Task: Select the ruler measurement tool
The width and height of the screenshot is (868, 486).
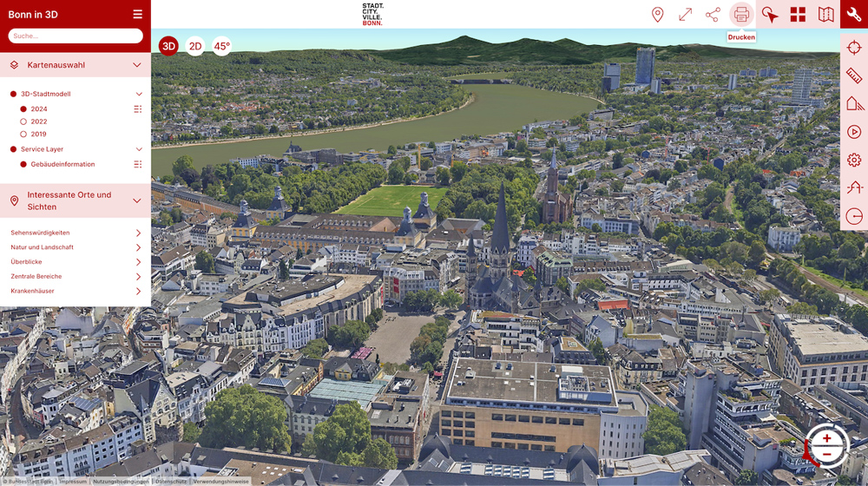Action: (854, 76)
